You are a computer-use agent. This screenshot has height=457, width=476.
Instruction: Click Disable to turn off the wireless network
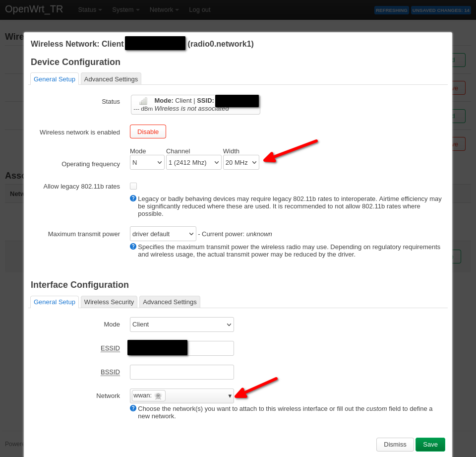(x=147, y=132)
